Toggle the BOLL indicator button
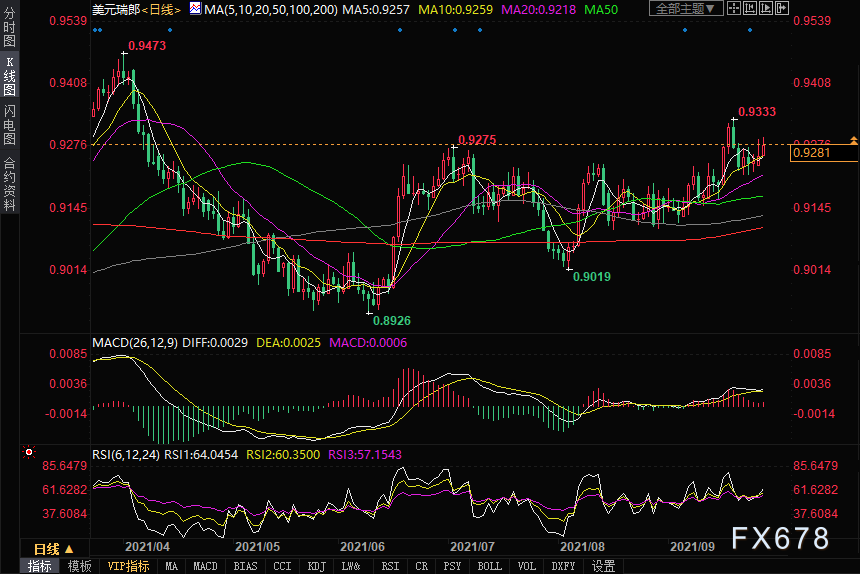This screenshot has width=860, height=574. click(x=489, y=566)
